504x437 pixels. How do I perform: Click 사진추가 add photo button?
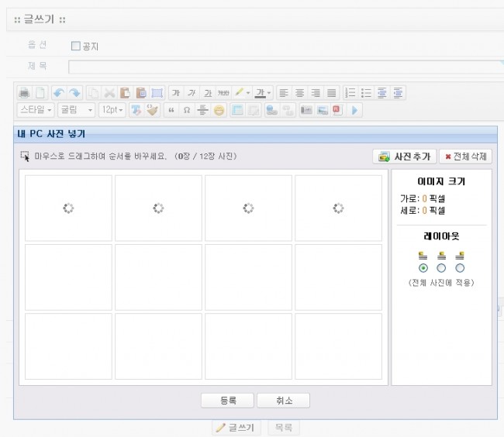coord(404,157)
